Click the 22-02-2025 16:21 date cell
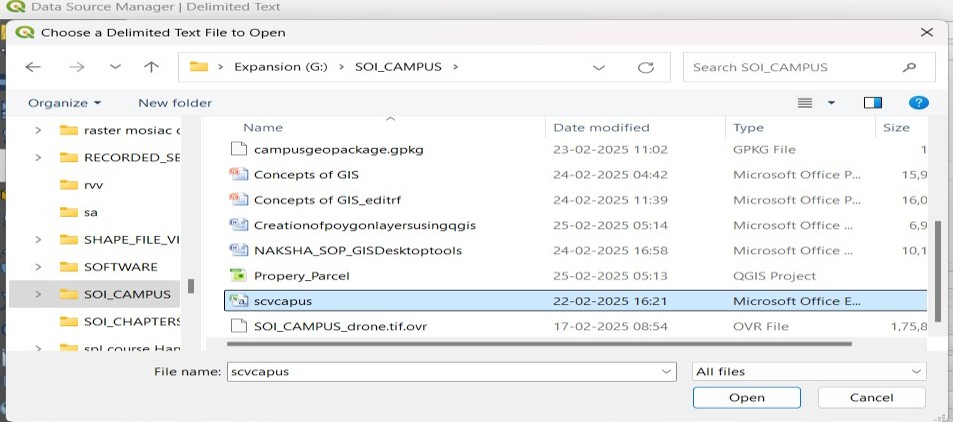This screenshot has width=953, height=422. pos(610,301)
